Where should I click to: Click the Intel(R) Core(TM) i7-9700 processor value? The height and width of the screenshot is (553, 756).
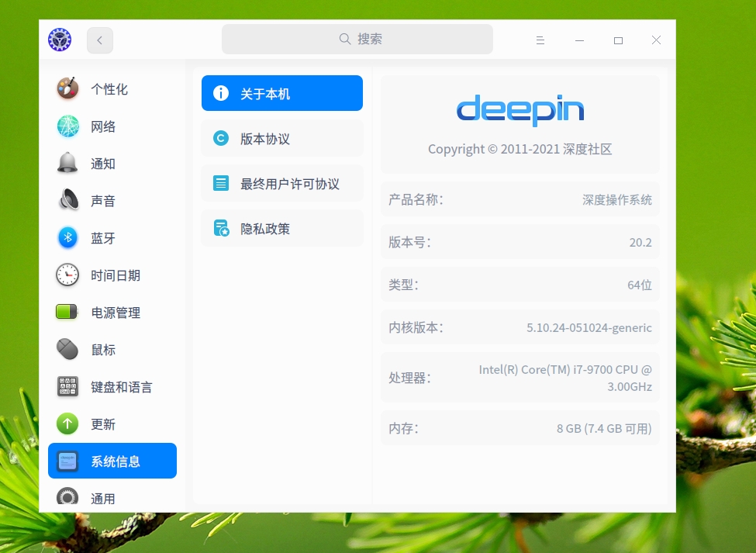click(x=565, y=378)
